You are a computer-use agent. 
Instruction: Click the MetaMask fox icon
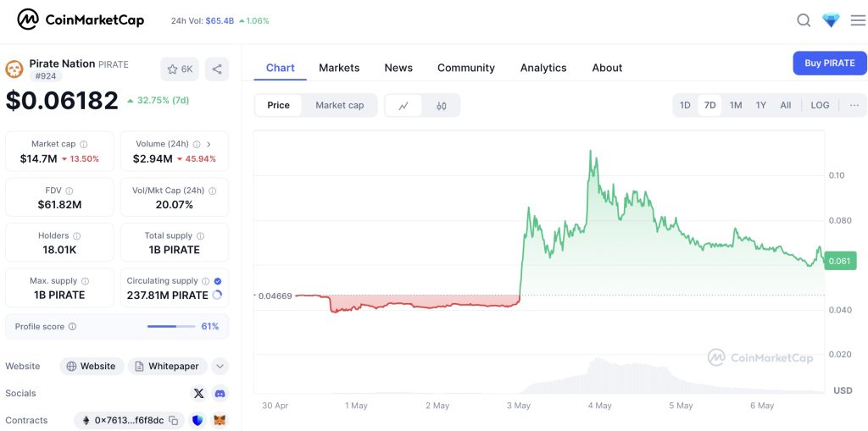coord(220,421)
